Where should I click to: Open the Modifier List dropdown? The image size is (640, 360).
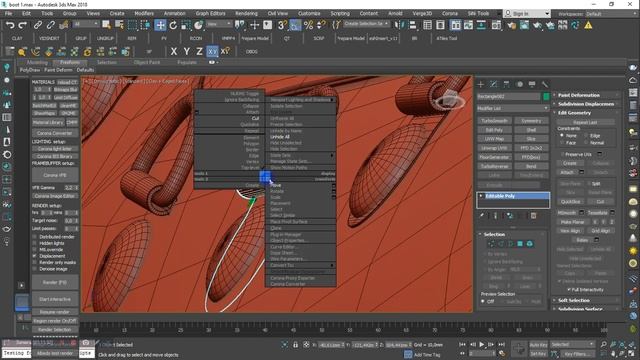coord(513,108)
